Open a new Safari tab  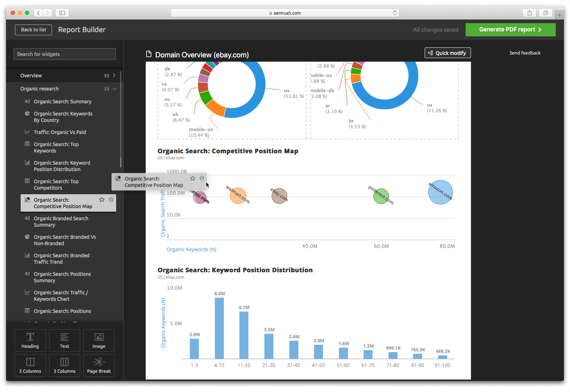point(559,15)
